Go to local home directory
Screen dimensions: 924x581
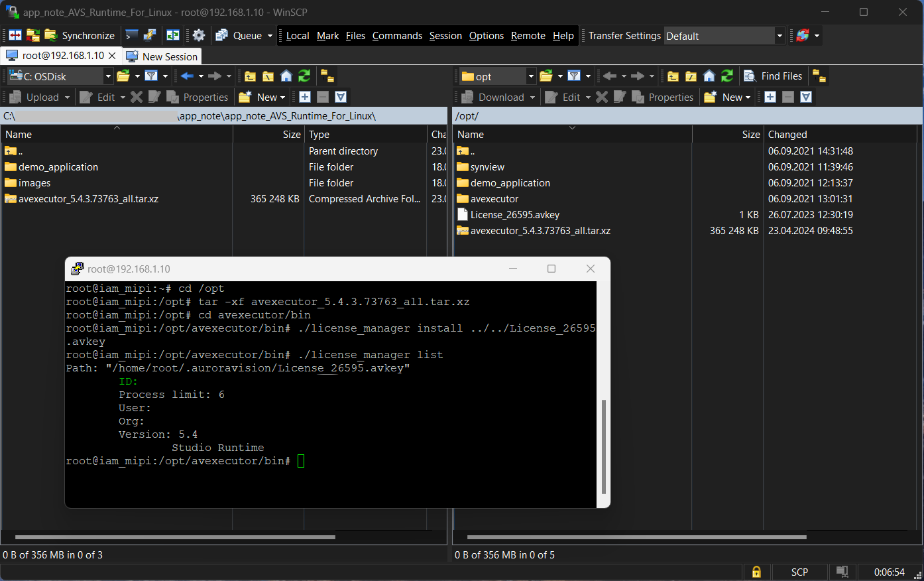pyautogui.click(x=286, y=76)
